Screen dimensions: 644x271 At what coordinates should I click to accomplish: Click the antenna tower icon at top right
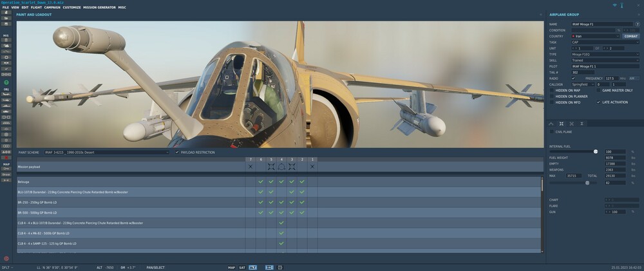[x=622, y=5]
